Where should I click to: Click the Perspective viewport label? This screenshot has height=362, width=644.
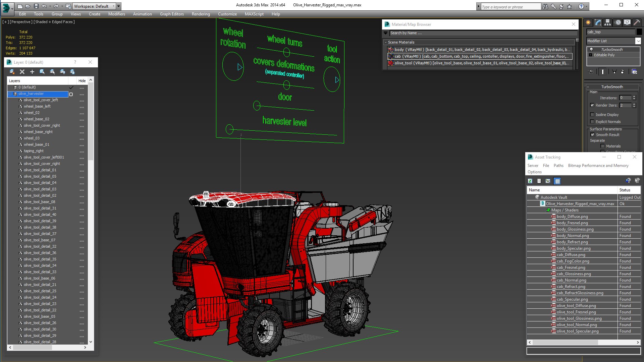[21, 22]
